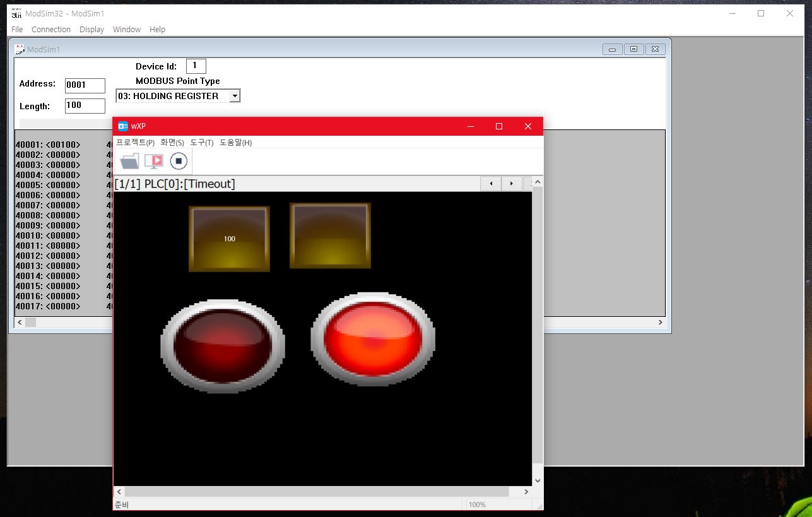Image resolution: width=812 pixels, height=517 pixels.
Task: Open the MODBUS Point Type dropdown
Action: click(234, 96)
